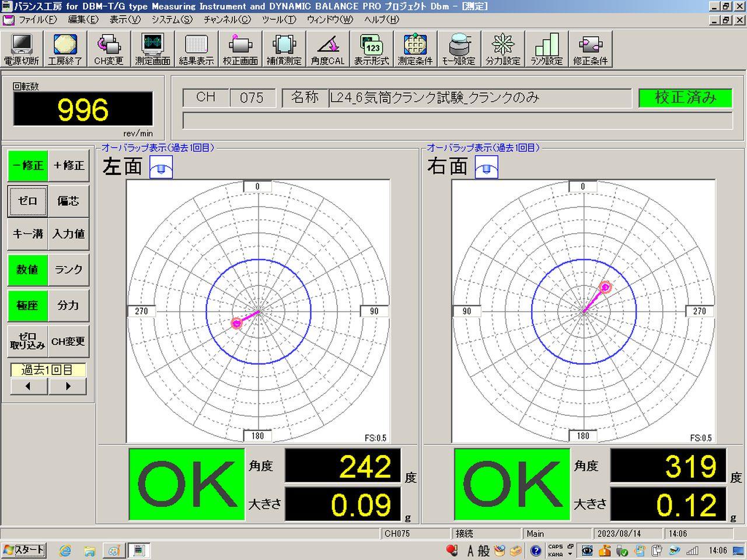Open the 表示(V) menu
747x560 pixels.
[125, 19]
